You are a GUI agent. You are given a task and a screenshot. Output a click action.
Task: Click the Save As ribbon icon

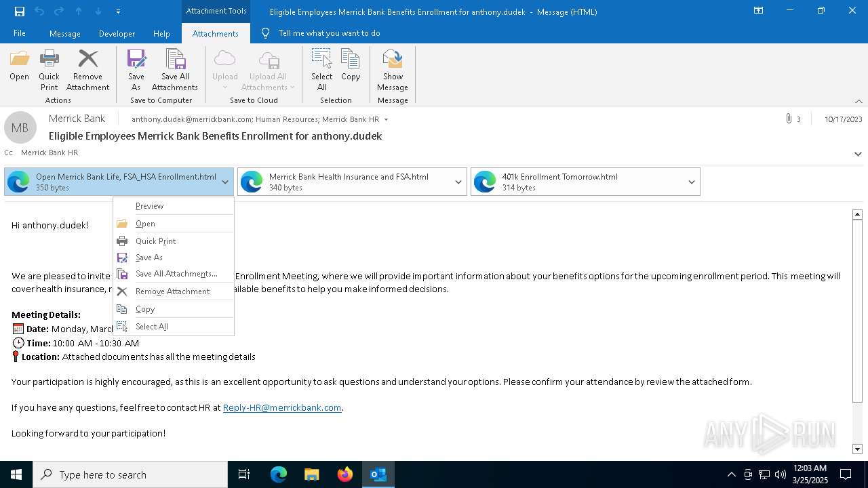point(136,70)
